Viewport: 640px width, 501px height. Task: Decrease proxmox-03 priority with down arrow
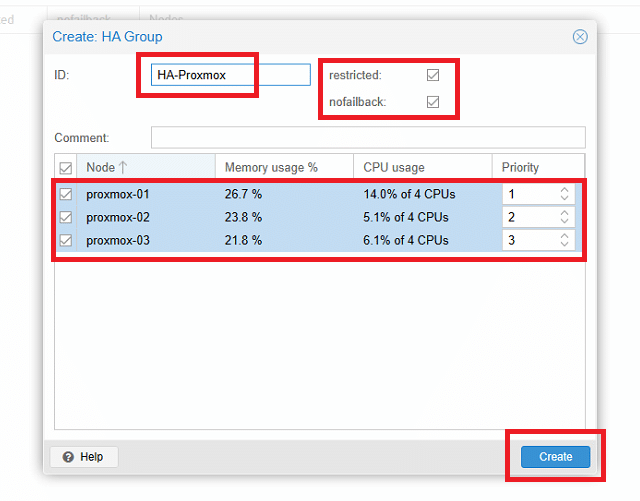(x=564, y=244)
